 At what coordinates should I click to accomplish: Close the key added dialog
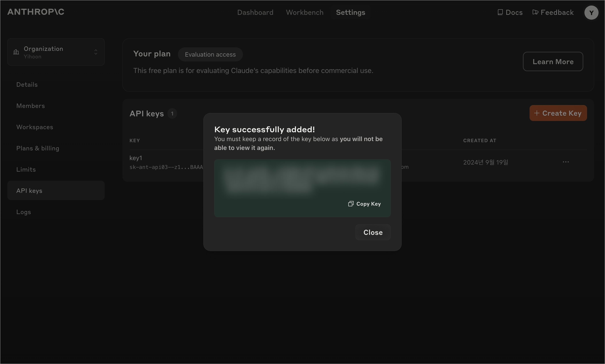point(373,232)
